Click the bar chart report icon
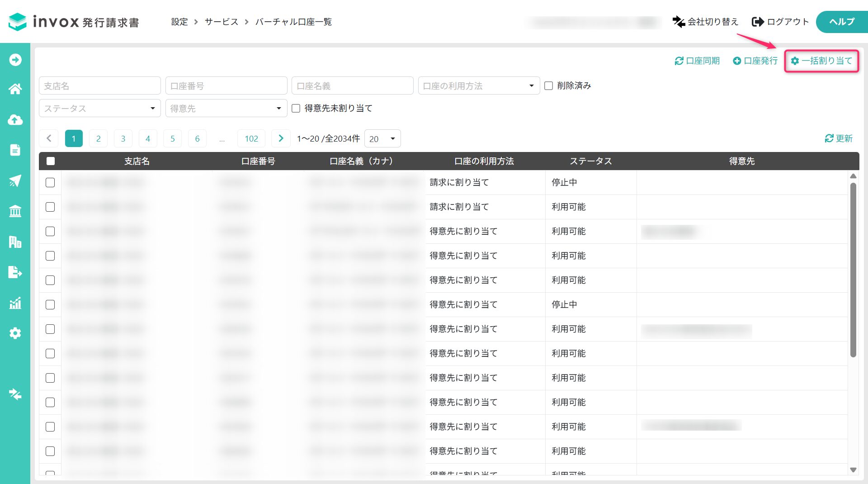The image size is (868, 484). click(x=15, y=303)
